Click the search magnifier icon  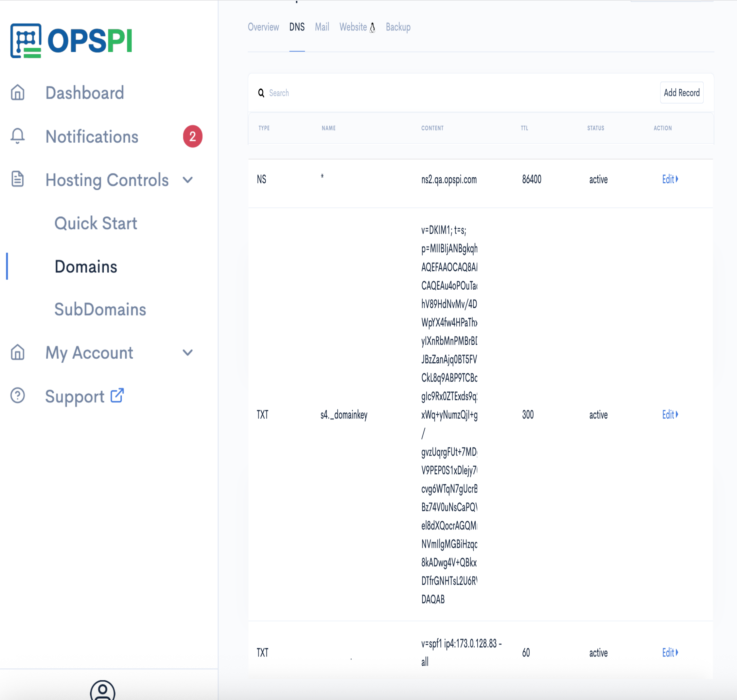(x=261, y=93)
